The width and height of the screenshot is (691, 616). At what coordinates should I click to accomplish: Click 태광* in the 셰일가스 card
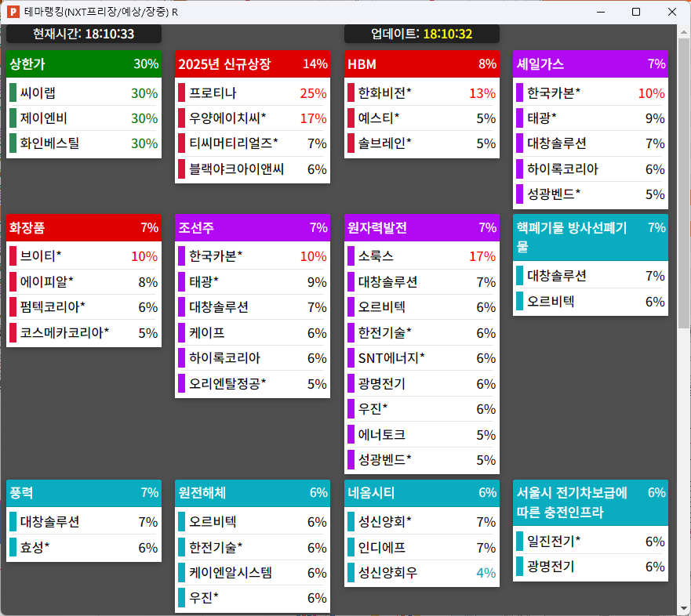[x=591, y=118]
